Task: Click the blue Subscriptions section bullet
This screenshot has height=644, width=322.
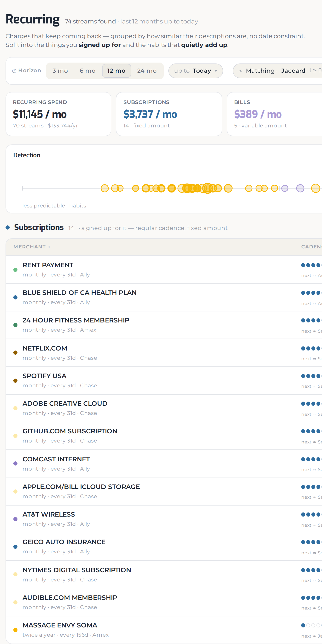Action: click(8, 227)
